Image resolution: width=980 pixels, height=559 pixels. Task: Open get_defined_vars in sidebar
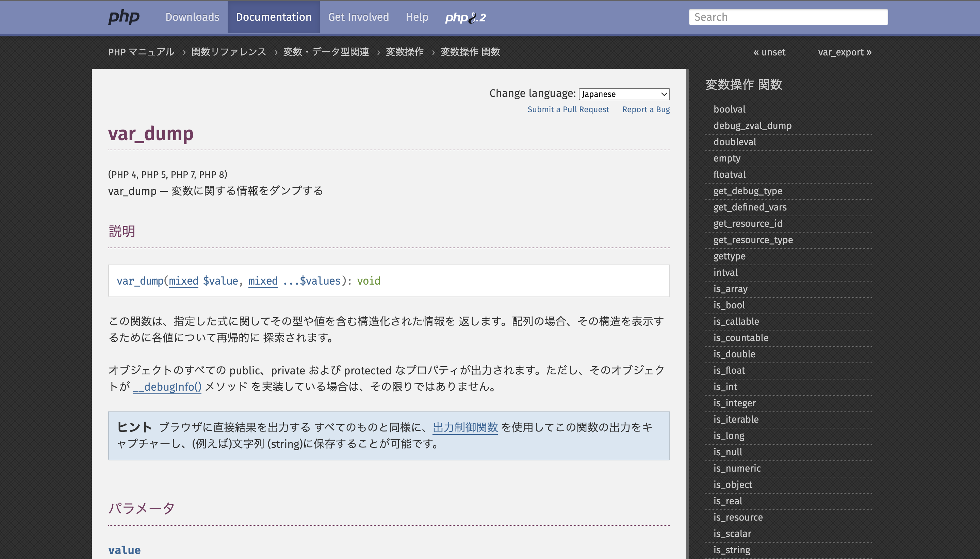pos(750,207)
